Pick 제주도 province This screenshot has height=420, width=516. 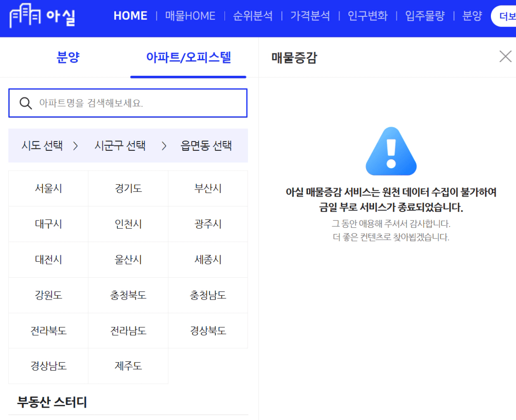128,366
